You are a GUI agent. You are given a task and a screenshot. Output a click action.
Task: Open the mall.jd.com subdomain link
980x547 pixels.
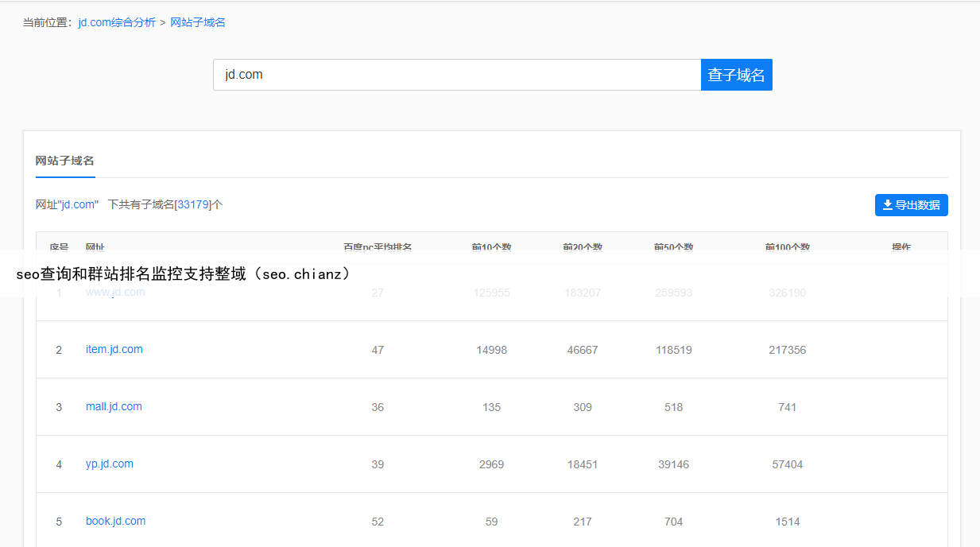click(x=114, y=406)
